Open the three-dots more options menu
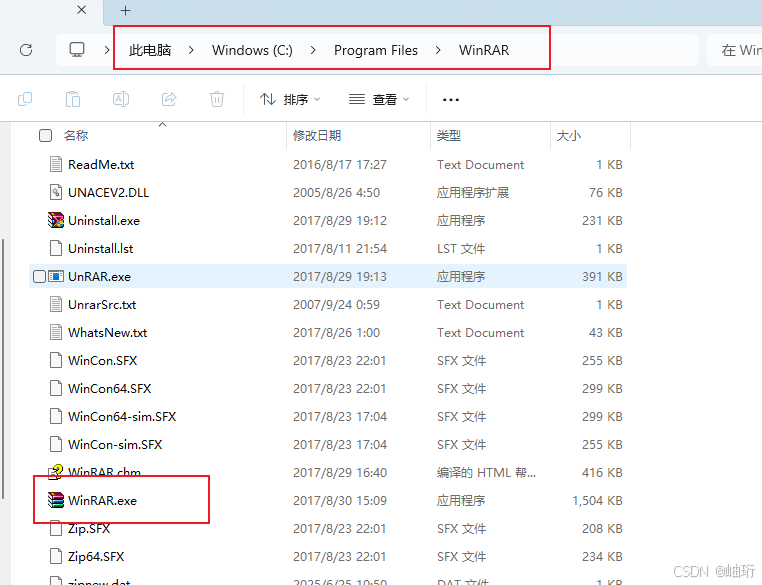This screenshot has width=762, height=585. pyautogui.click(x=450, y=100)
